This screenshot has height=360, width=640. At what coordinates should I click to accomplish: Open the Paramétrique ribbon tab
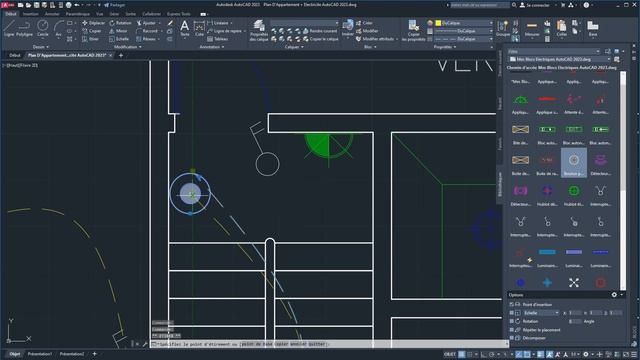78,14
